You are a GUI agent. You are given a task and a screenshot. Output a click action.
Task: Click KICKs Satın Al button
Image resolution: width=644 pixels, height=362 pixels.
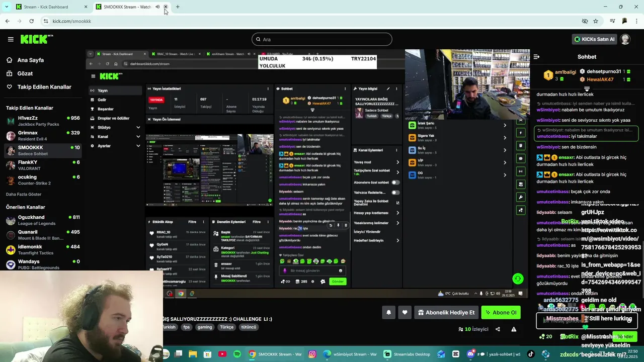coord(594,39)
